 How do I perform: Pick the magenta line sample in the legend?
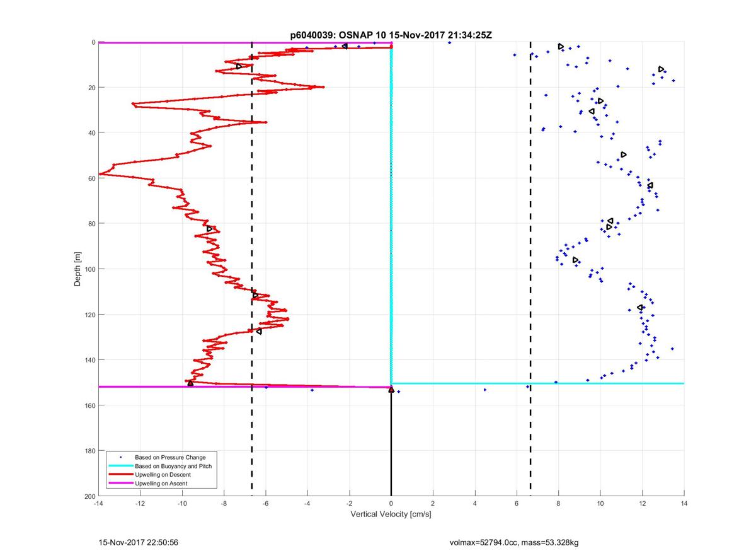click(120, 484)
